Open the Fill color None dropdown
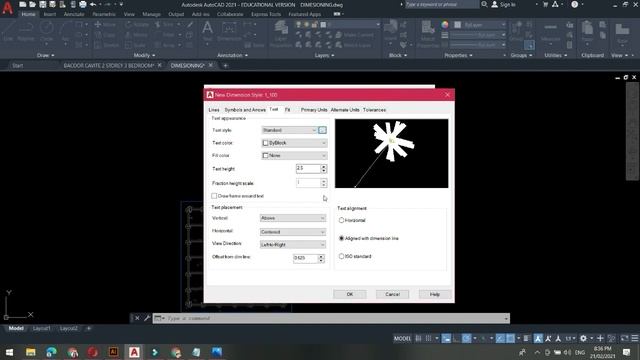Screen dimensions: 640x360 [294, 156]
